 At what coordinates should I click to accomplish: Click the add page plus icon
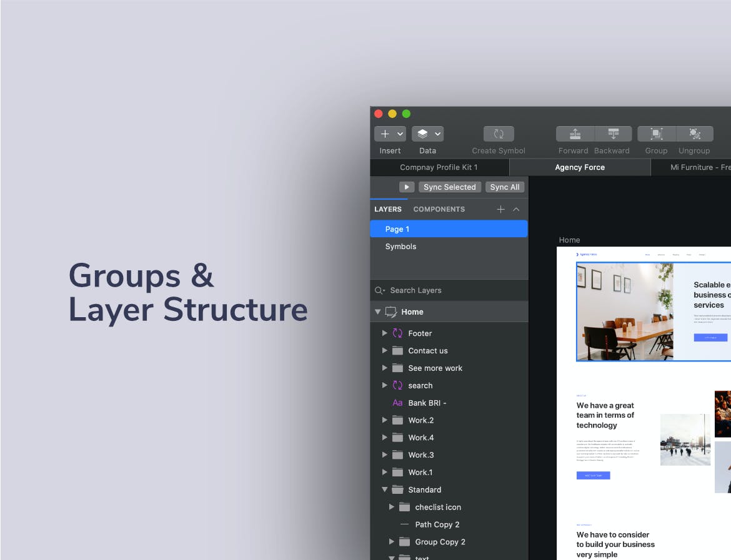click(x=500, y=210)
